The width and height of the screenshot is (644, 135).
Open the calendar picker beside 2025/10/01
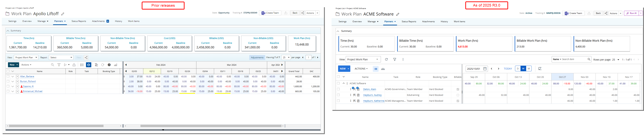485,69
